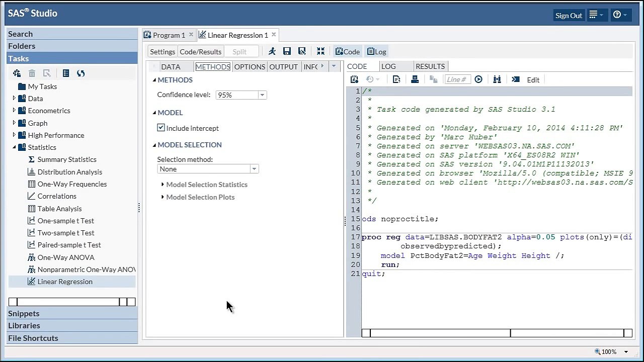The height and width of the screenshot is (362, 644).
Task: Expand the Snippets panel
Action: 72,313
